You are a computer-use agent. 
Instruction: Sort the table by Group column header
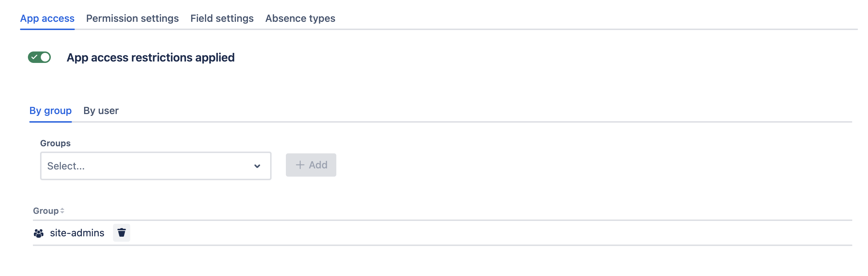[46, 211]
